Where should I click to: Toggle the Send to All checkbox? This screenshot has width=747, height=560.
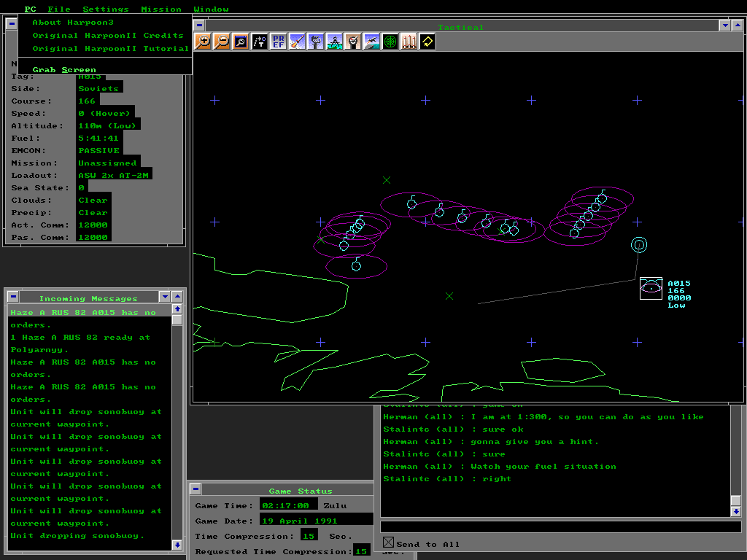pyautogui.click(x=388, y=542)
